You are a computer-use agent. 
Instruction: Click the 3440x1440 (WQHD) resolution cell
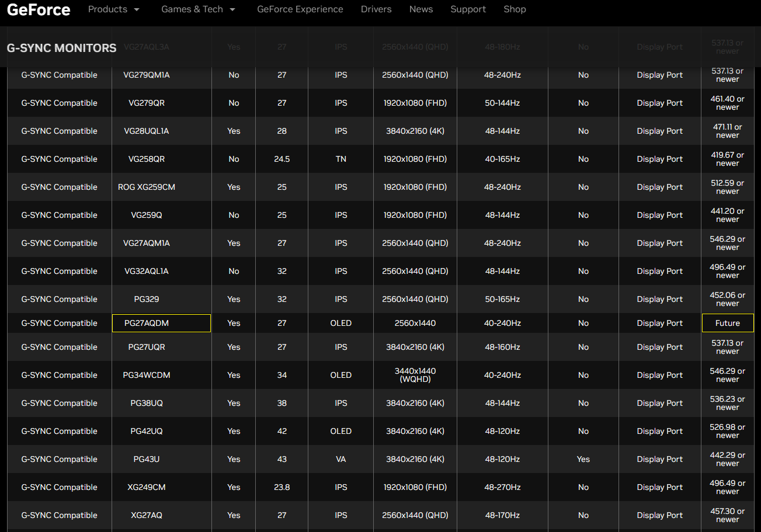[x=415, y=375]
